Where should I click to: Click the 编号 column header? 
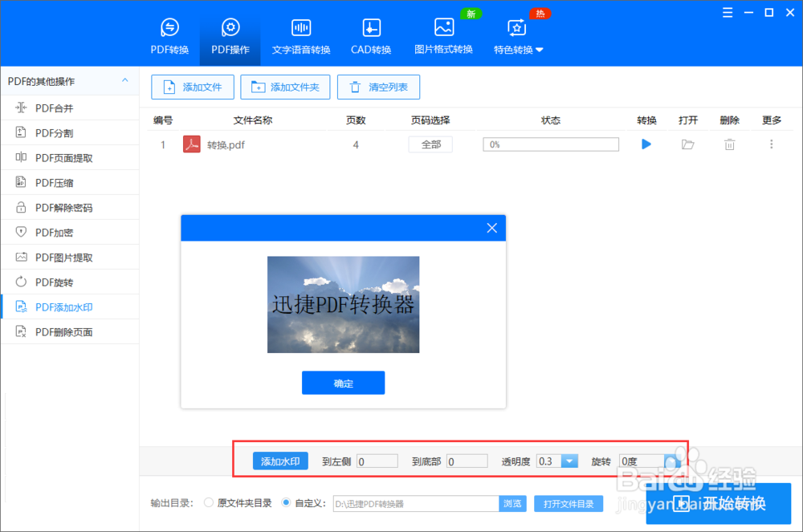pos(163,120)
